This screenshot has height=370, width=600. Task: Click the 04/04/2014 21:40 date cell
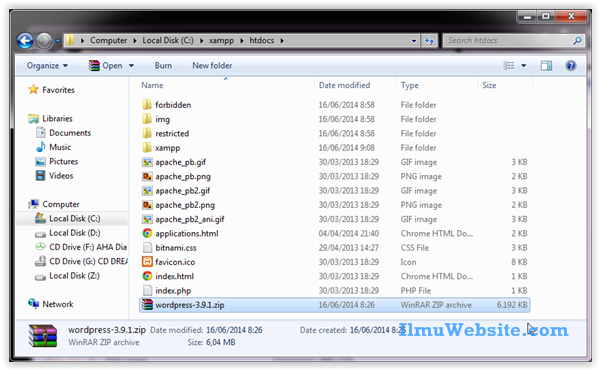(349, 233)
